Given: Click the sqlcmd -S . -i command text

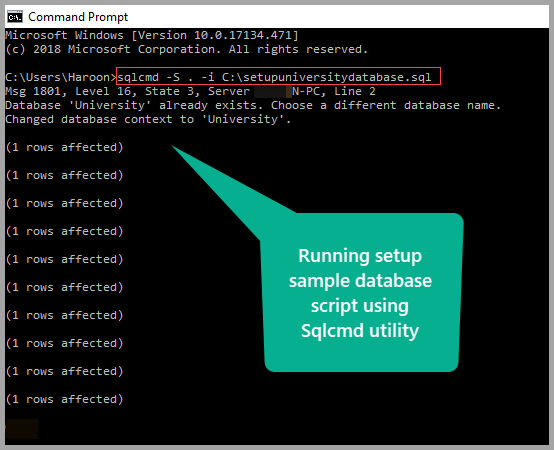Looking at the screenshot, I should (274, 77).
